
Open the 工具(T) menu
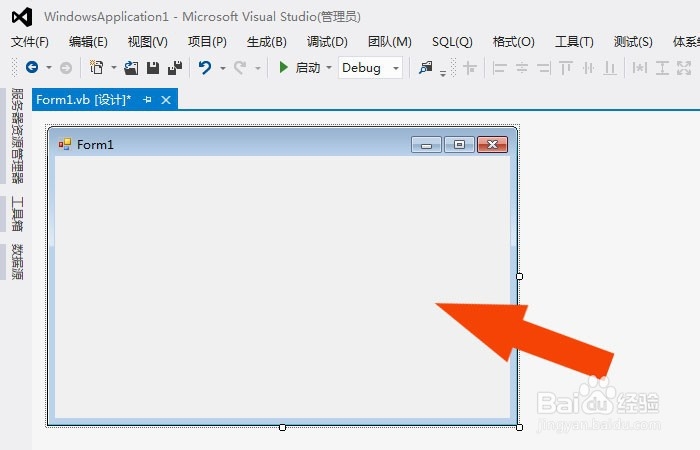574,42
